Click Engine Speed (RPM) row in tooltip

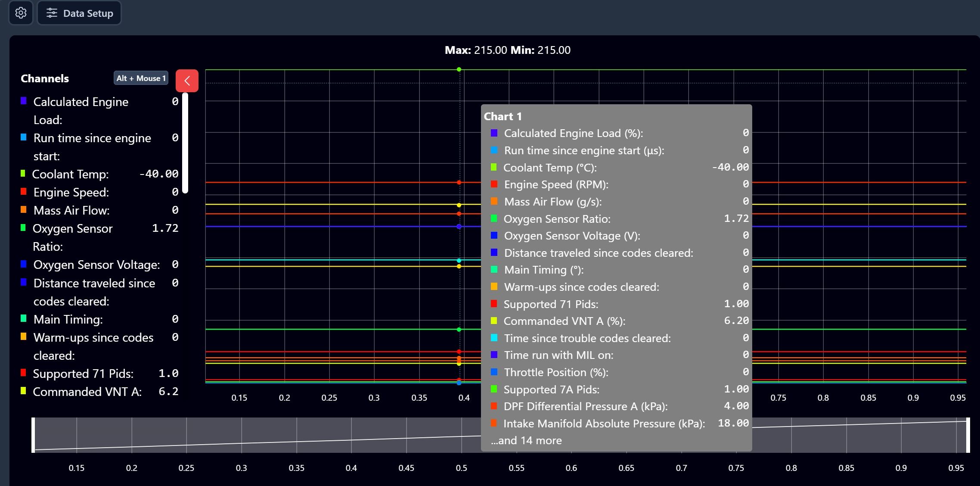point(620,184)
